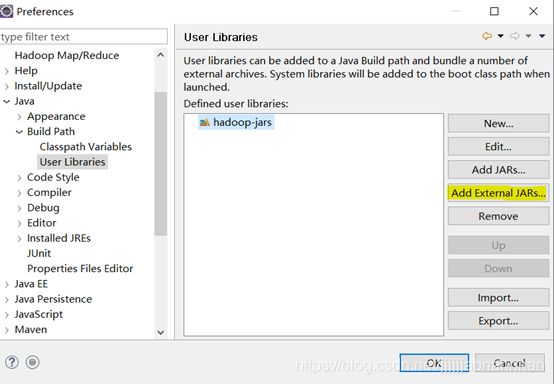Click the Export... button
Viewport: 554px width, 384px height.
[499, 321]
